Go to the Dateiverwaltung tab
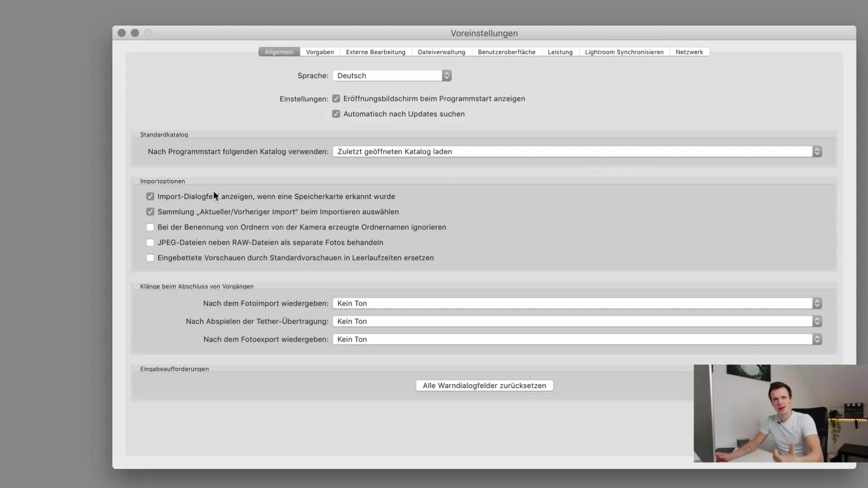 [x=441, y=52]
